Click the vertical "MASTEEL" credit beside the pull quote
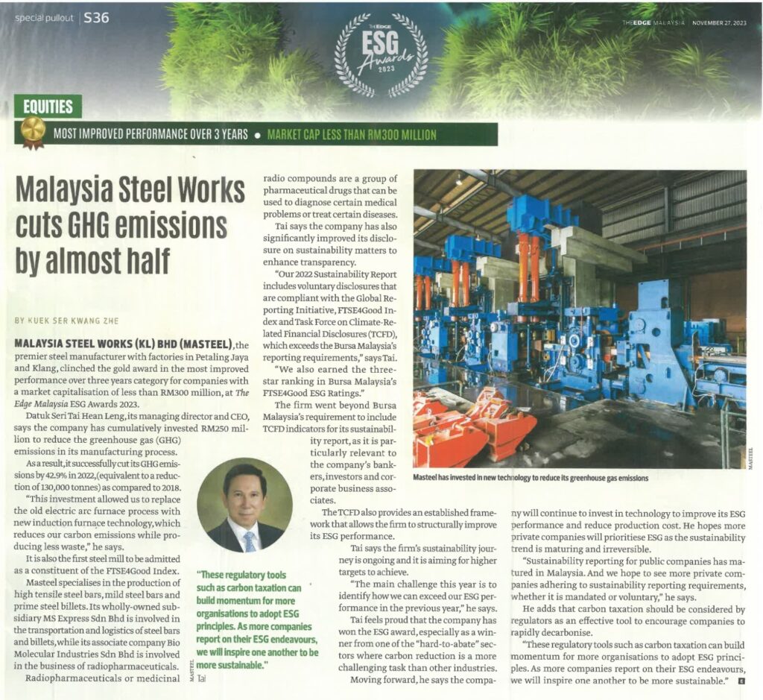Viewport: 763px width, 700px height. point(192,670)
